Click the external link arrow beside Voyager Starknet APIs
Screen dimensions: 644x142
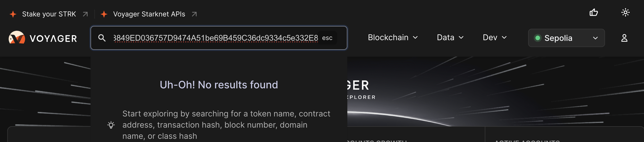(194, 14)
